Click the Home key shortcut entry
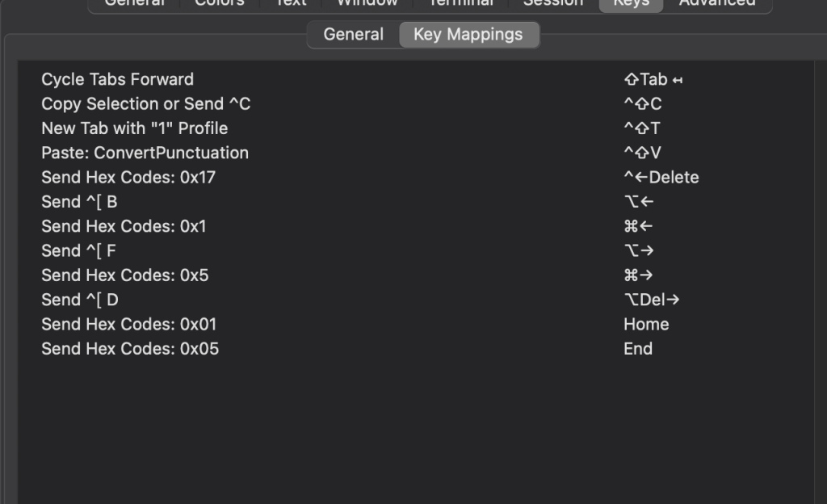 coord(646,324)
